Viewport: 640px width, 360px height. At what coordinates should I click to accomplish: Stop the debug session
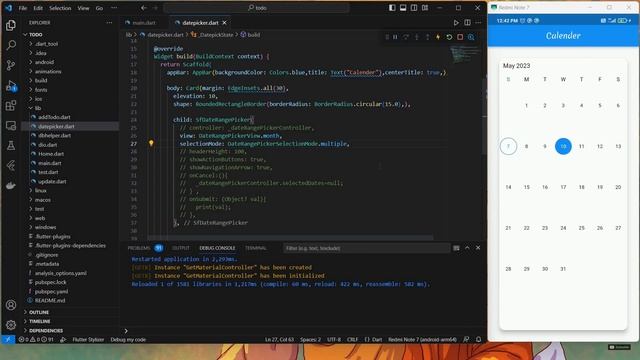(x=460, y=37)
